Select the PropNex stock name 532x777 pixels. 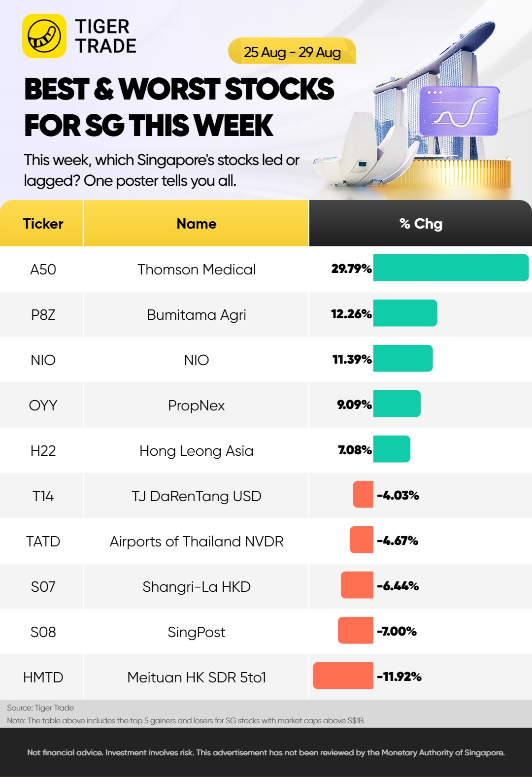(196, 405)
